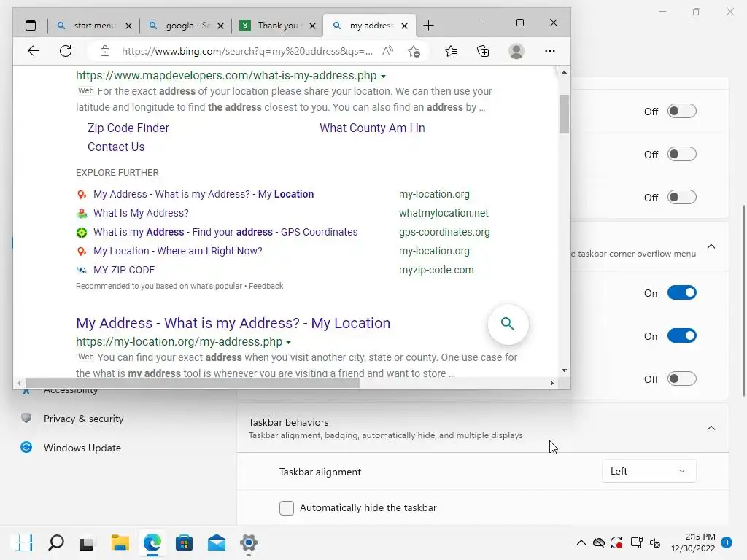Click whatmylocation.net domain text
The height and width of the screenshot is (560, 747).
click(444, 213)
